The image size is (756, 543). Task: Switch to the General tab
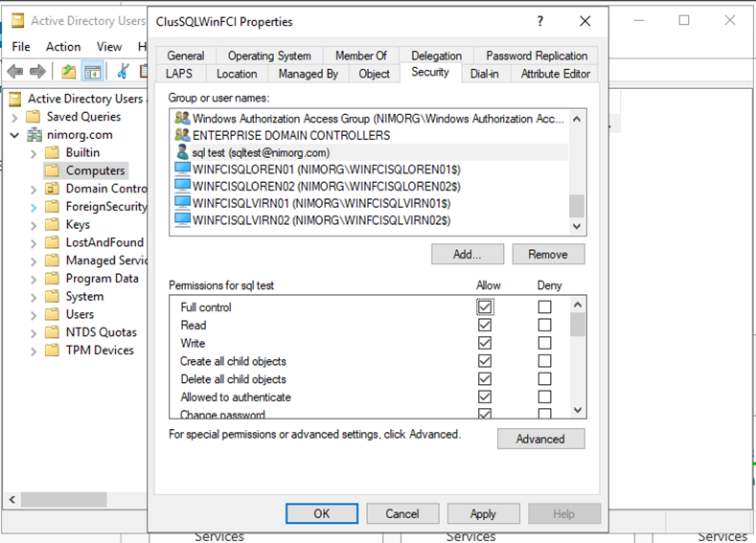(x=186, y=56)
